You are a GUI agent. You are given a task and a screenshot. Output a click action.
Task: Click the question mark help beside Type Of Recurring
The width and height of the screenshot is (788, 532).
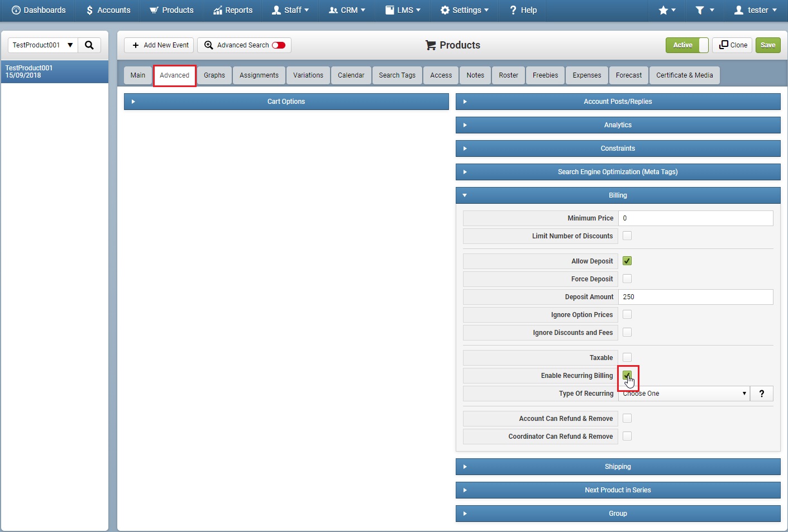click(762, 394)
